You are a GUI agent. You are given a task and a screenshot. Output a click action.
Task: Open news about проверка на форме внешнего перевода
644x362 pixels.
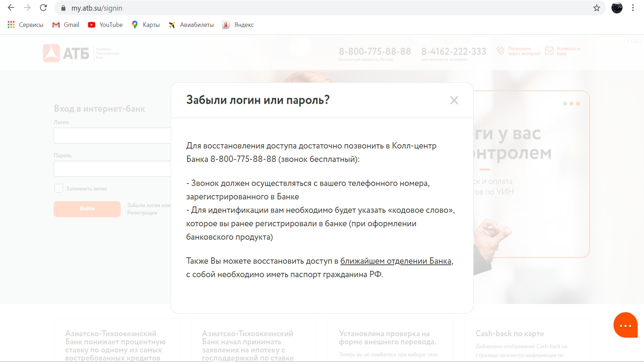[x=390, y=340]
